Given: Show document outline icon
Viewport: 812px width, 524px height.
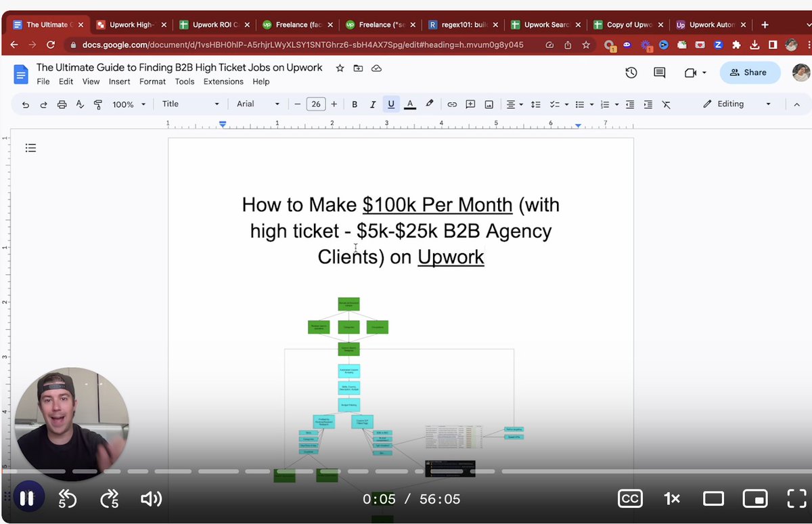Looking at the screenshot, I should 30,148.
